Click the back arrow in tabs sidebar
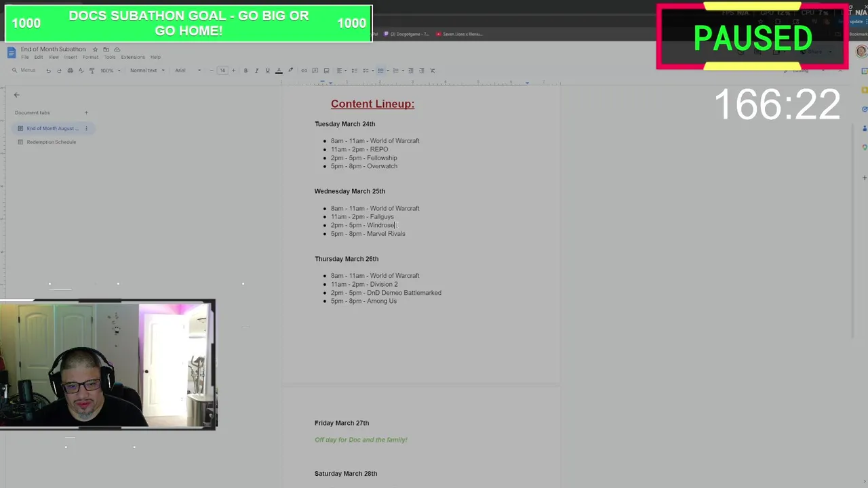The width and height of the screenshot is (868, 488). 17,95
